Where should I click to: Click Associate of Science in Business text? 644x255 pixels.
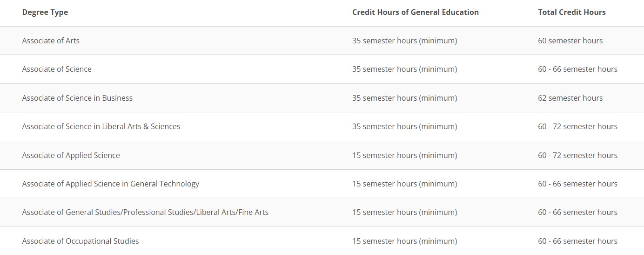(x=77, y=98)
